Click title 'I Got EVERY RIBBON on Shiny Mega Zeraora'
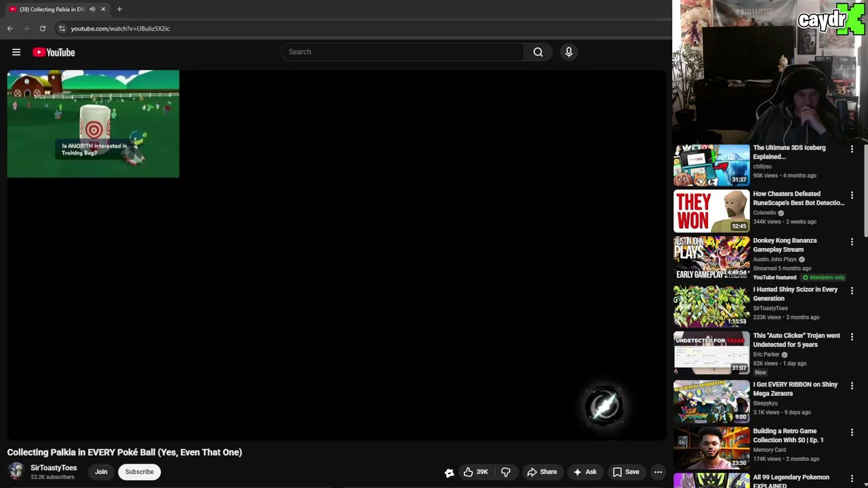 point(795,389)
